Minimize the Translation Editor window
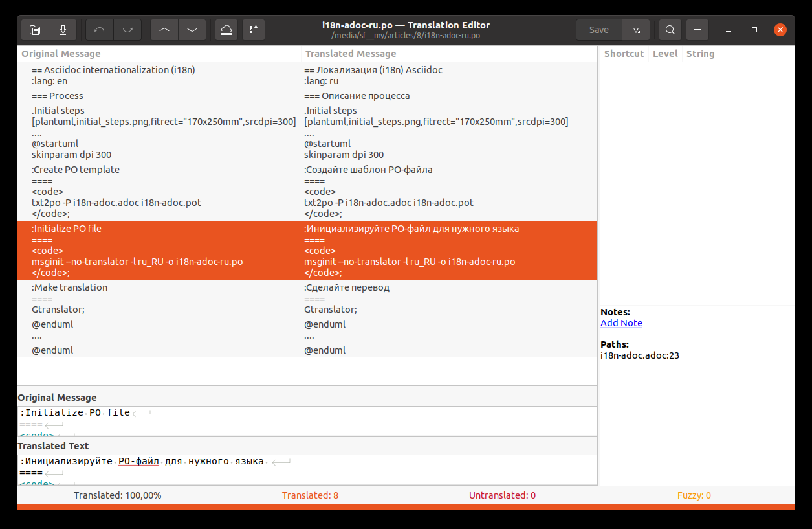The height and width of the screenshot is (529, 812). (x=729, y=30)
